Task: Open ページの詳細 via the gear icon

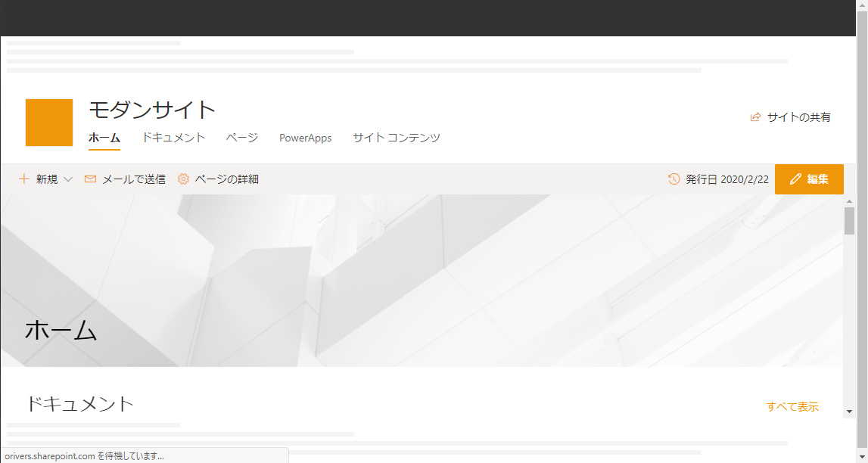Action: (x=183, y=179)
